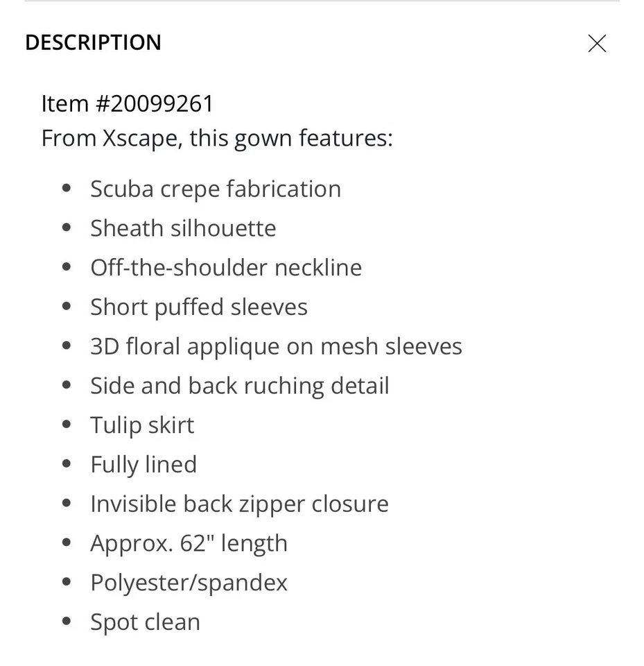Click the 'From Xscape, this gown features' line
Viewport: 644px width, 666px height.
[x=216, y=138]
